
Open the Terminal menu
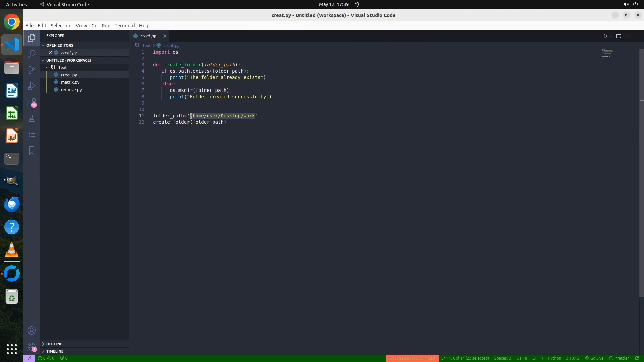(x=124, y=26)
